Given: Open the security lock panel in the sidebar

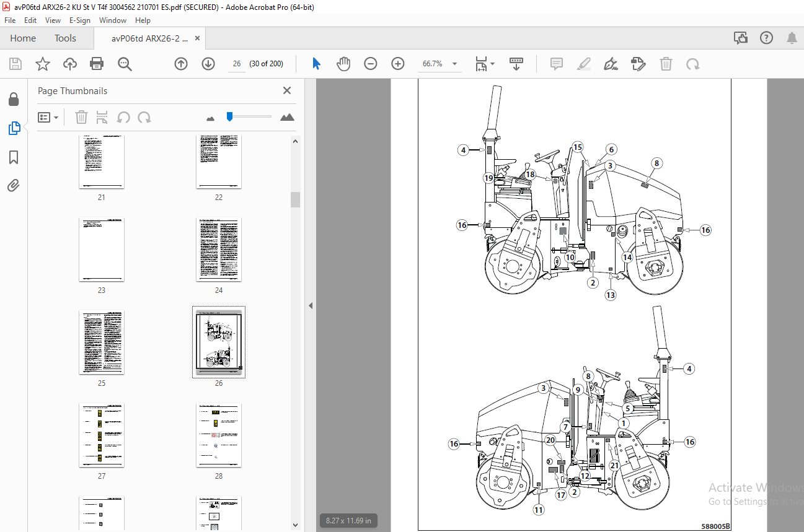Looking at the screenshot, I should (x=14, y=99).
